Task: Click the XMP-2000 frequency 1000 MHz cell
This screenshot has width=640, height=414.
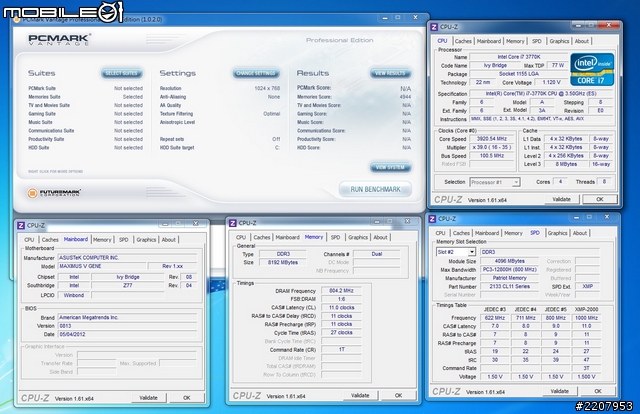Action: click(587, 318)
